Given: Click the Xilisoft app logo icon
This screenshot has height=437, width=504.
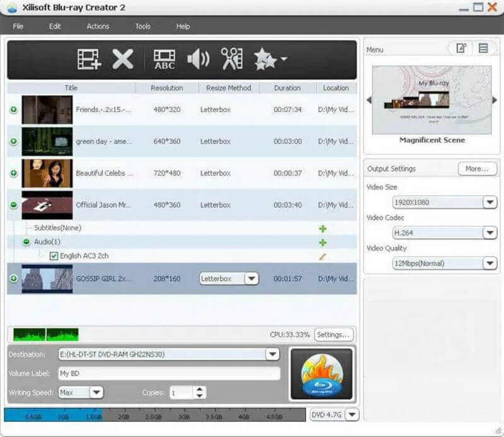Looking at the screenshot, I should (12, 8).
